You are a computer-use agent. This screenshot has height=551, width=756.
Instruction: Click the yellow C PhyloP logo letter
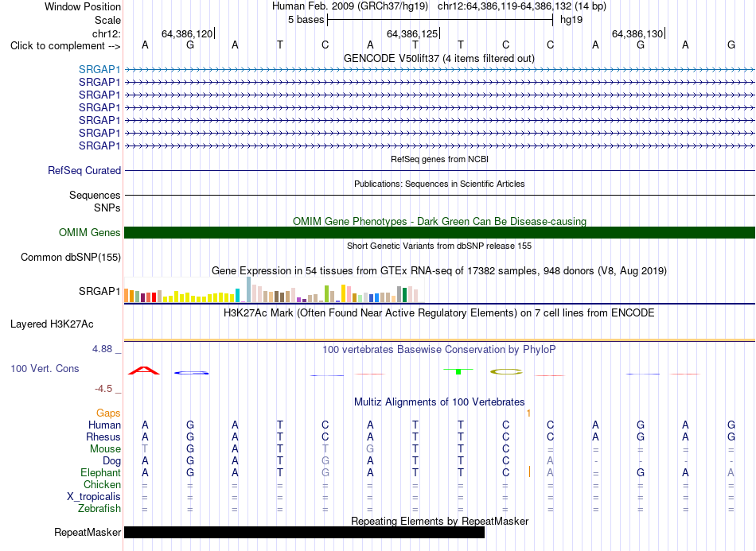(506, 372)
